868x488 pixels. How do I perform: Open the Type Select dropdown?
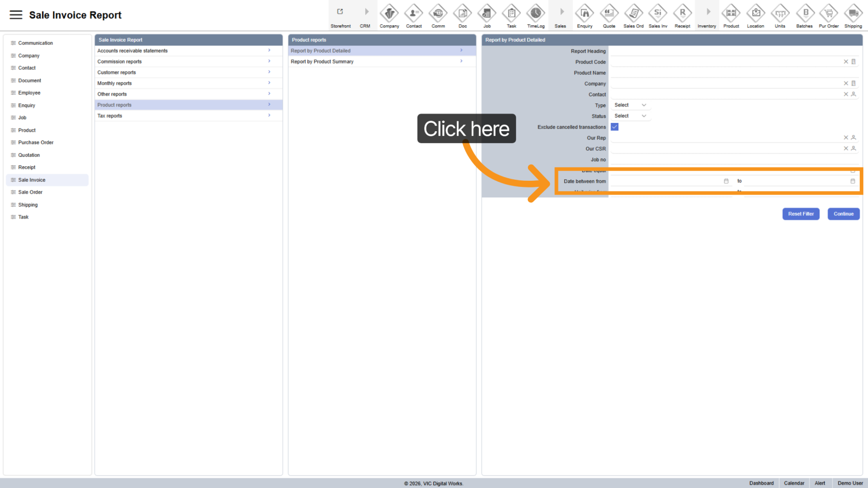630,105
